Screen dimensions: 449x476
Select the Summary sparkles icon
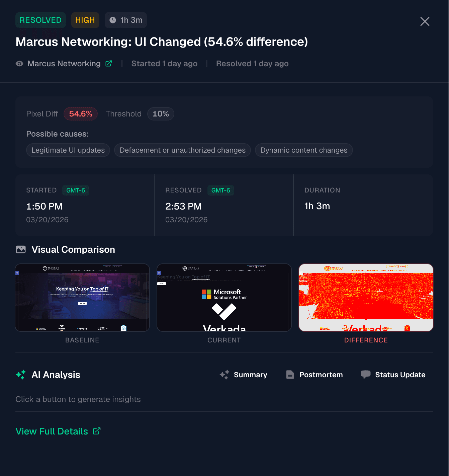(x=224, y=375)
